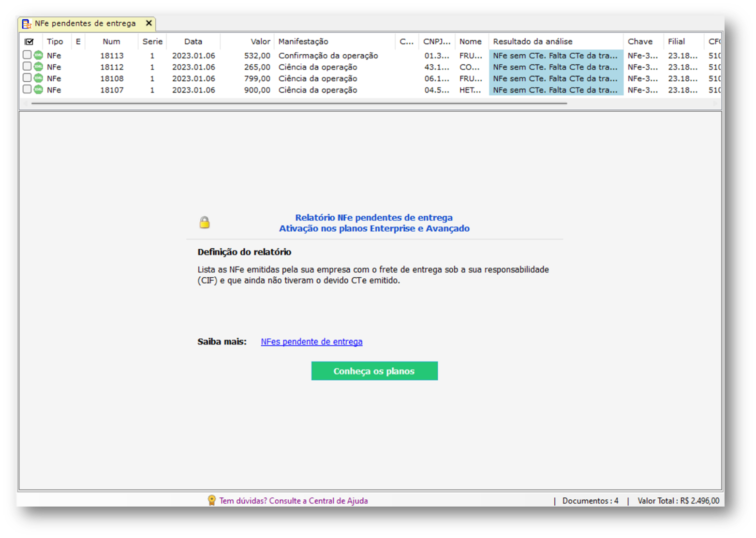Screen dimensions: 756x538
Task: Open the NFes pendente de entrega link
Action: pyautogui.click(x=311, y=342)
